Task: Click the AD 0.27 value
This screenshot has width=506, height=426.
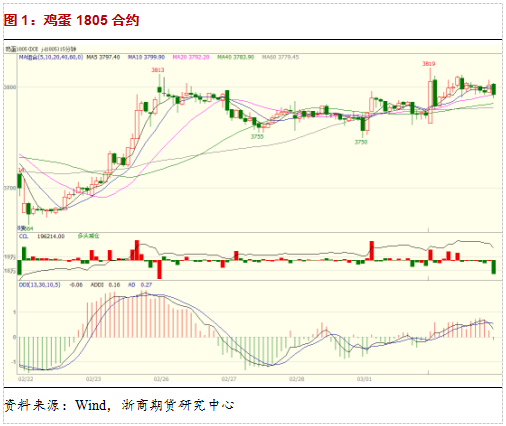Action: click(140, 285)
